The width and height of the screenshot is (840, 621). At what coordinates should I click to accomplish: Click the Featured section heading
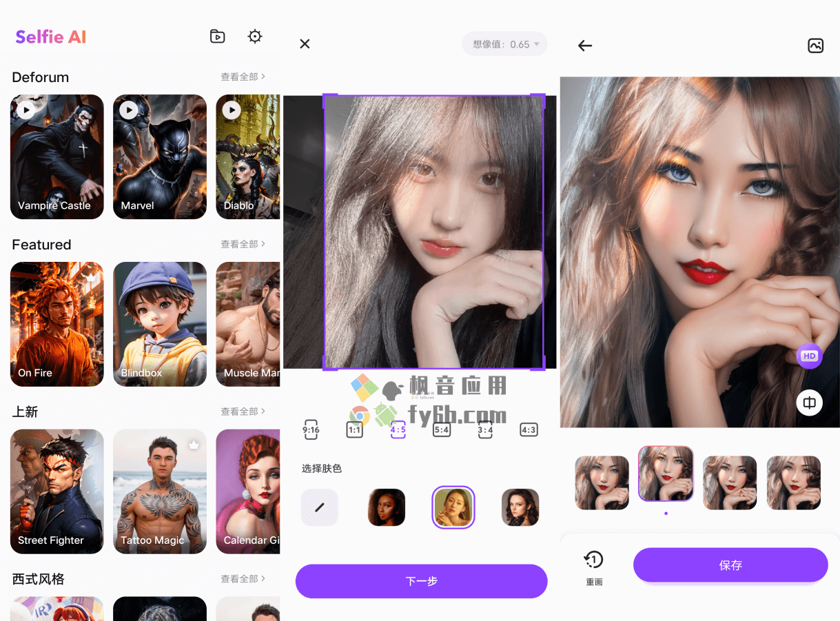click(x=41, y=245)
